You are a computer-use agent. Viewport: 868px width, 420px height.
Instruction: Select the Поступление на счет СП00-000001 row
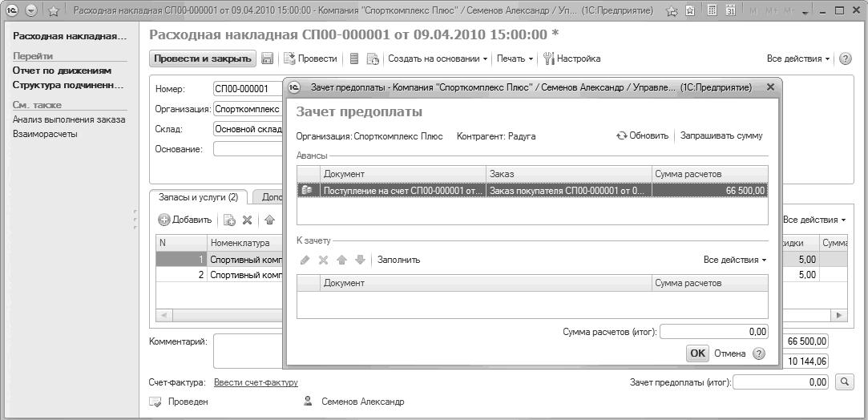click(532, 190)
